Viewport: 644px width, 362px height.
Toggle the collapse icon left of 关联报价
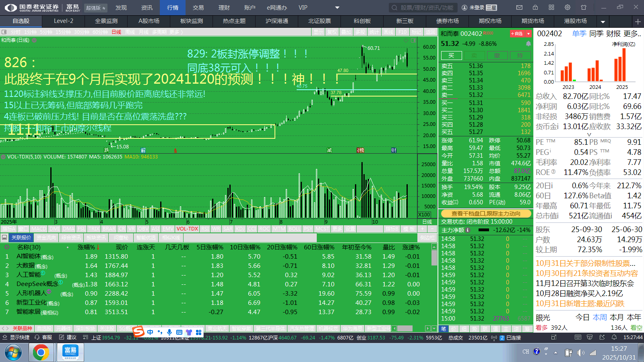pyautogui.click(x=4, y=238)
